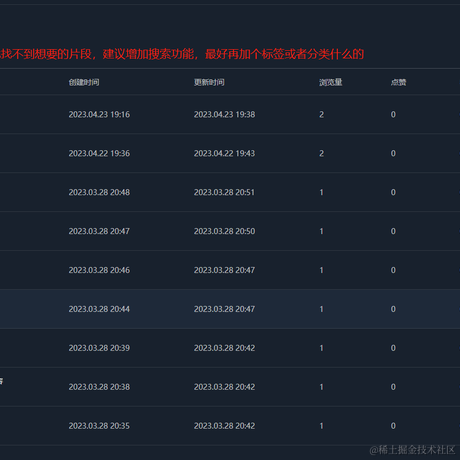Click view count in row created 20:38

click(321, 387)
